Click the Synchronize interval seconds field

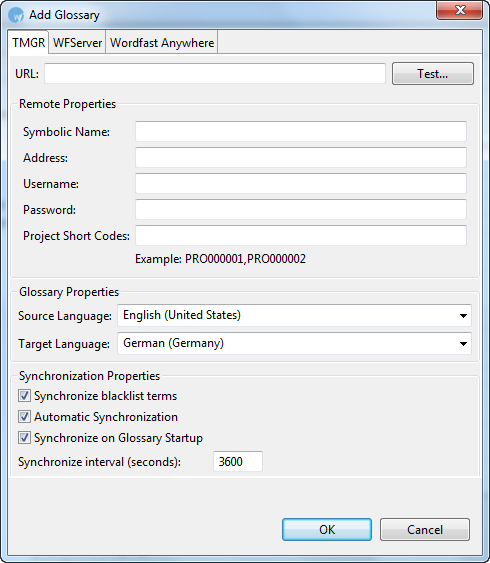pos(238,461)
